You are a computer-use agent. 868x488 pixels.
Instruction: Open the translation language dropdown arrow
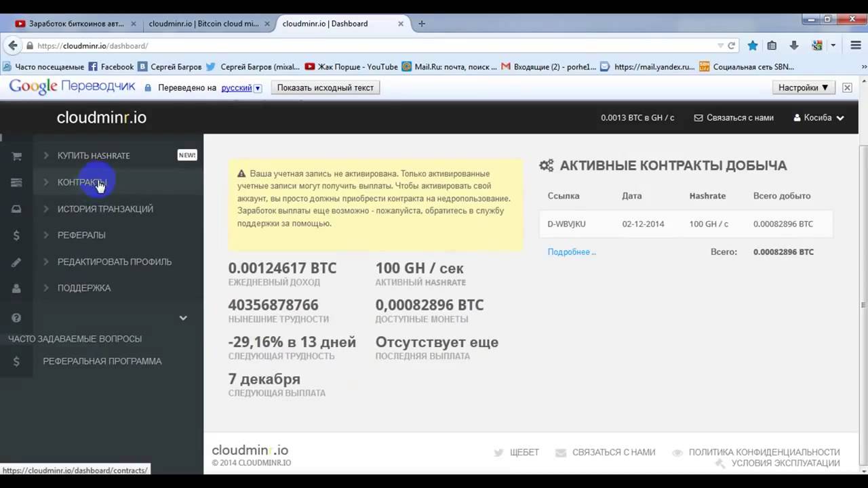(258, 88)
